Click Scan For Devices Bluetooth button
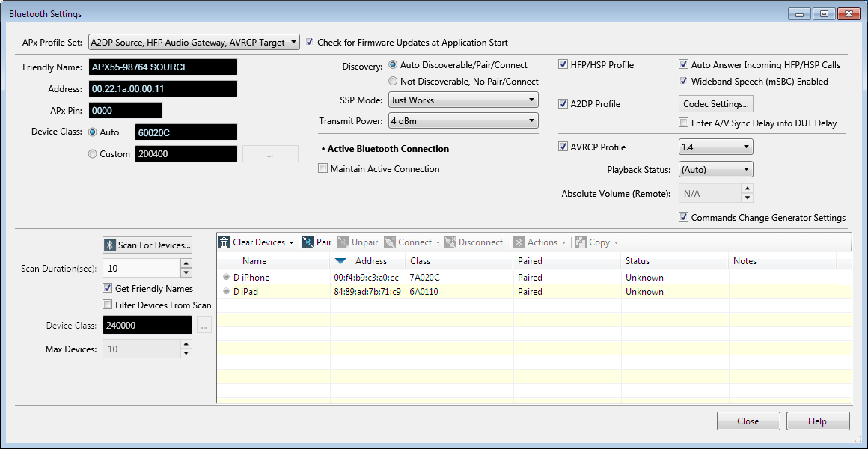 point(147,245)
